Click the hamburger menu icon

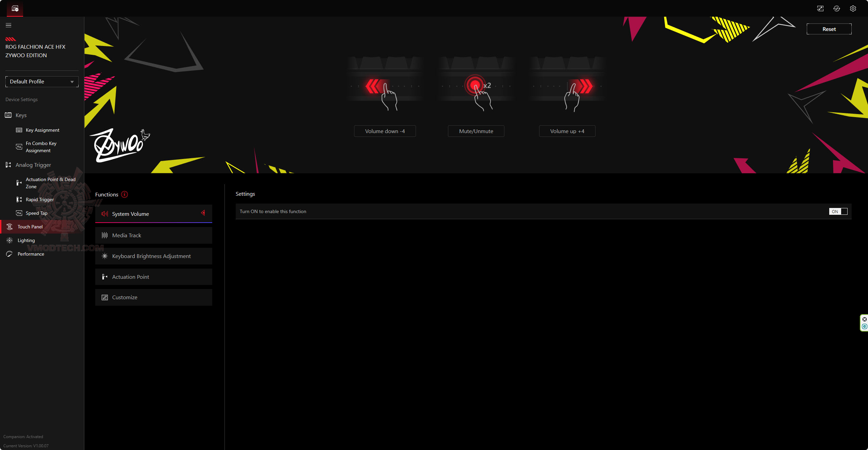pos(9,25)
